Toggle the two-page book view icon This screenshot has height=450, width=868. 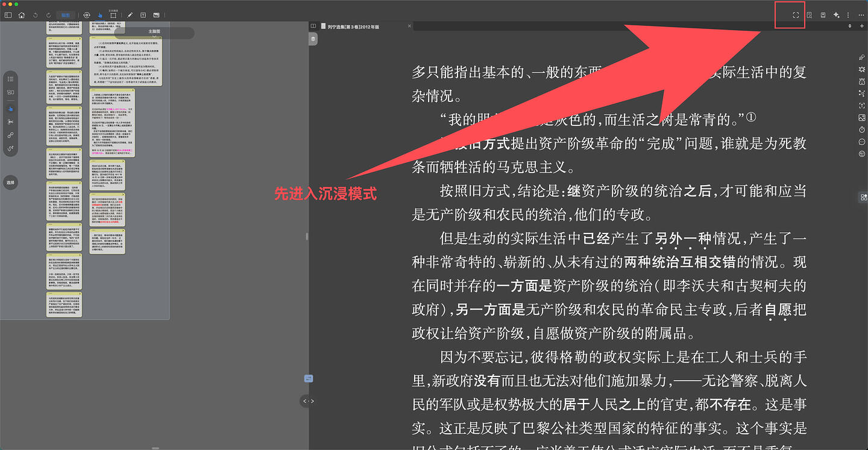coord(313,27)
